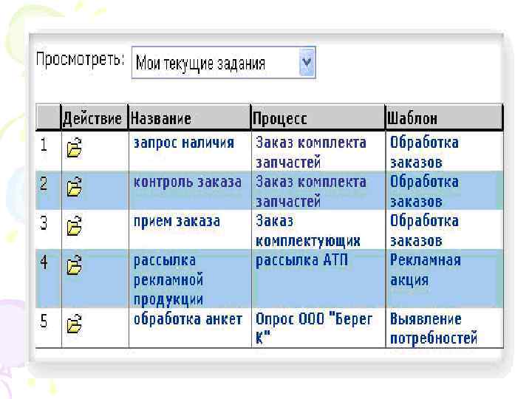Open the 'контроль заказа' task link
The width and height of the screenshot is (532, 399).
coord(188,183)
